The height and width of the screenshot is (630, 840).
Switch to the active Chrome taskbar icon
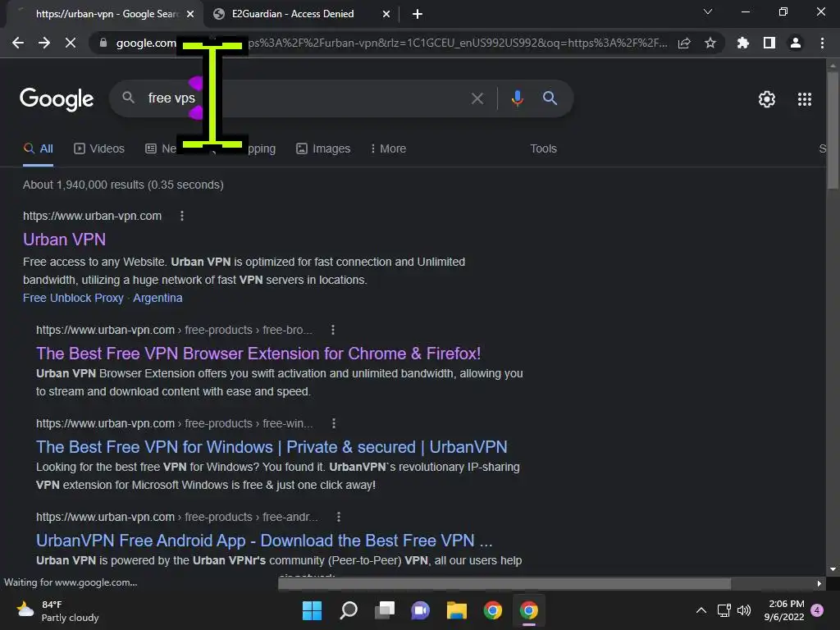(529, 610)
